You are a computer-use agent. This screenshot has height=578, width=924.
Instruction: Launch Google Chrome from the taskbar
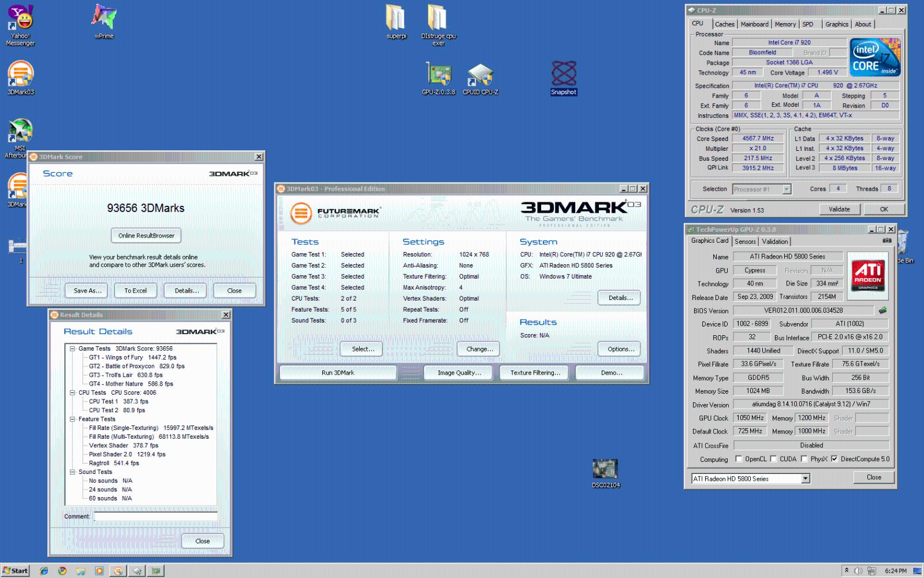(62, 570)
